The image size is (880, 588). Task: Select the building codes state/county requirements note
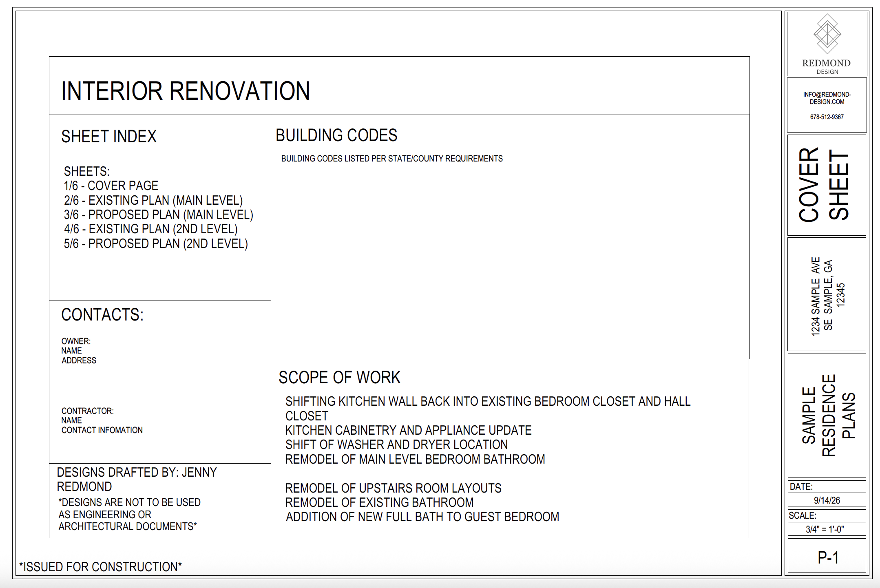392,159
